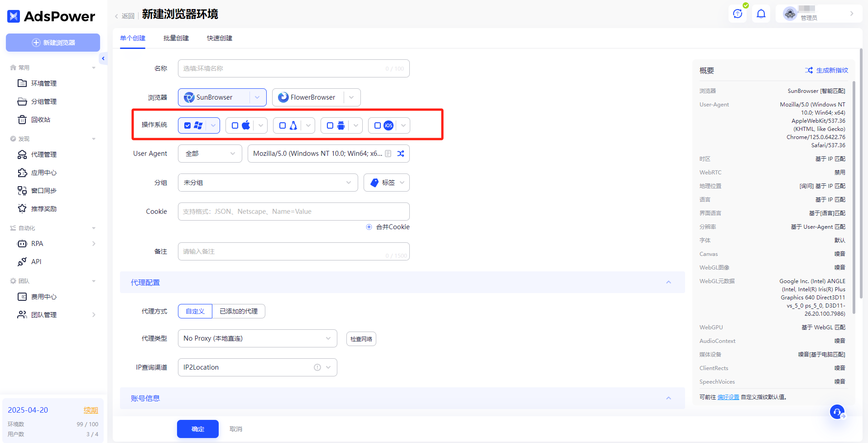Toggle the macOS checkbox
The width and height of the screenshot is (868, 443).
(235, 125)
